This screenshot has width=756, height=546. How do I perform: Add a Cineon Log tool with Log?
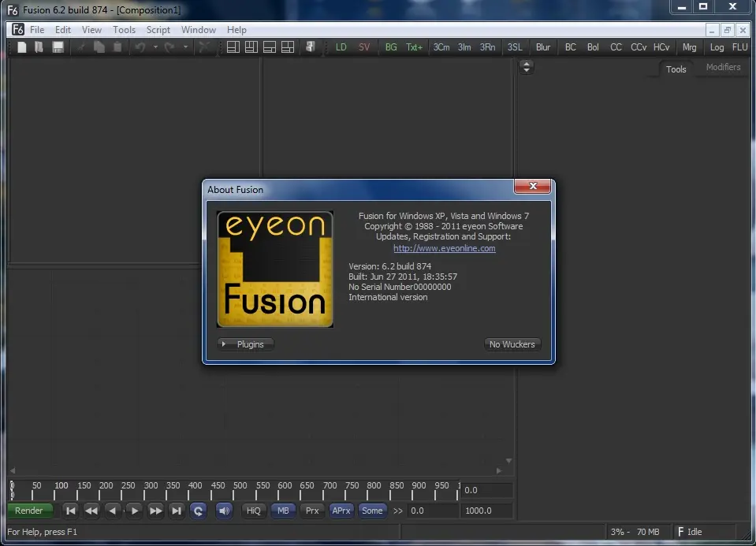coord(717,47)
